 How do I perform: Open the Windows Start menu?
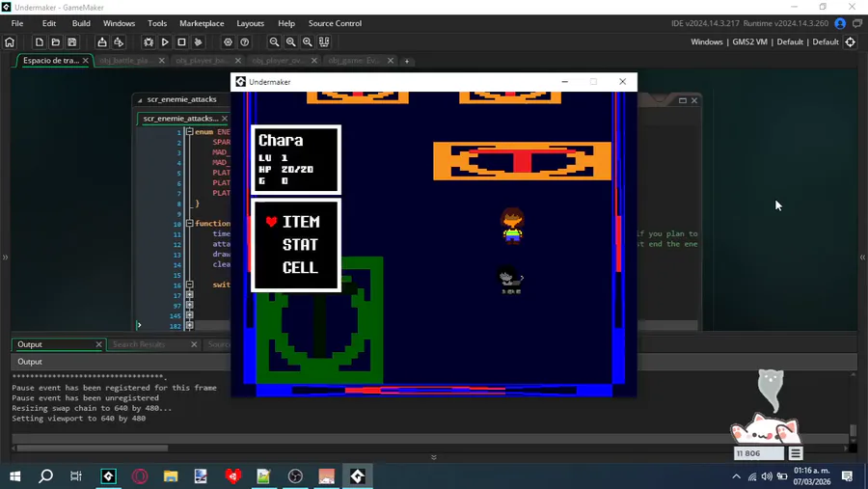click(14, 476)
